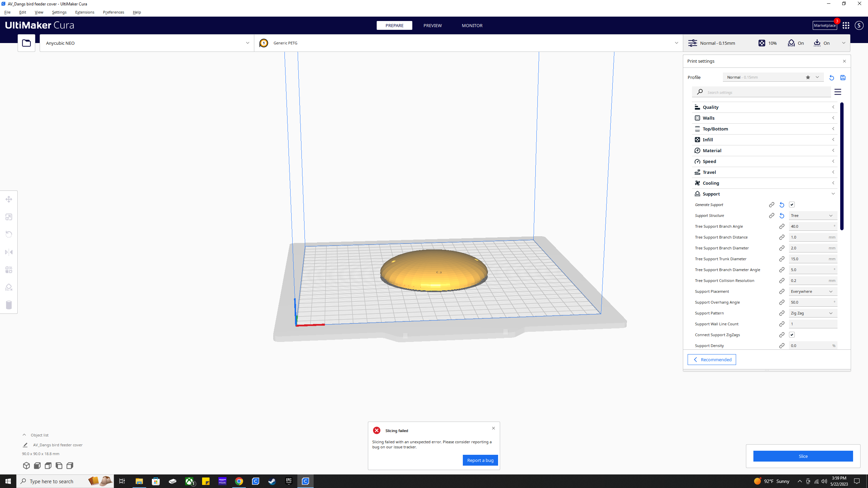Screen dimensions: 868x488
Task: Click the Slice button
Action: (803, 456)
